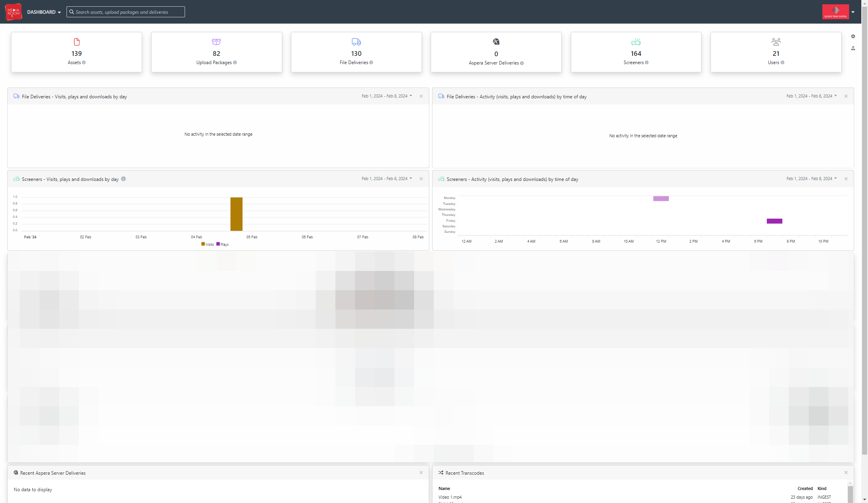This screenshot has width=868, height=503.
Task: Open the DASHBOARD dropdown menu
Action: click(44, 12)
